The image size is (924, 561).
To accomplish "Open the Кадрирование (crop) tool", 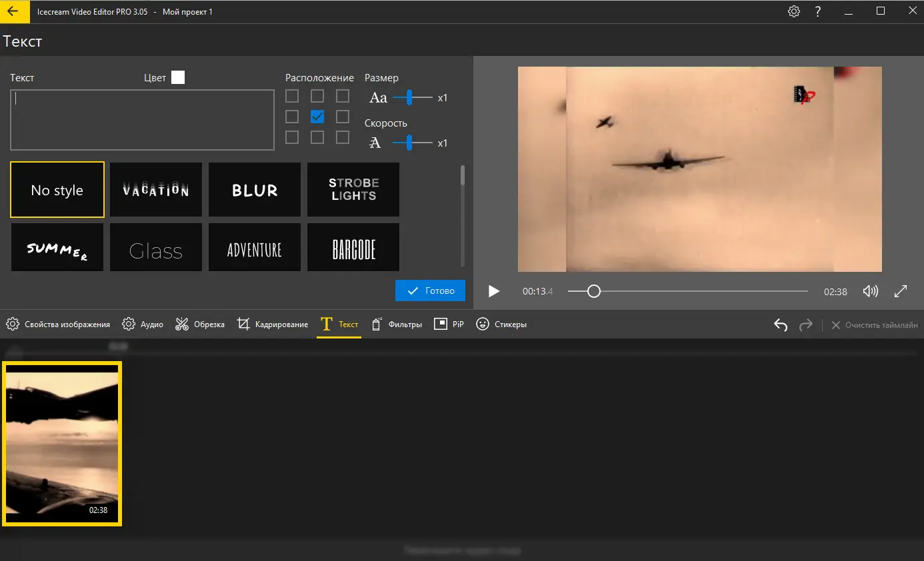I will [273, 324].
